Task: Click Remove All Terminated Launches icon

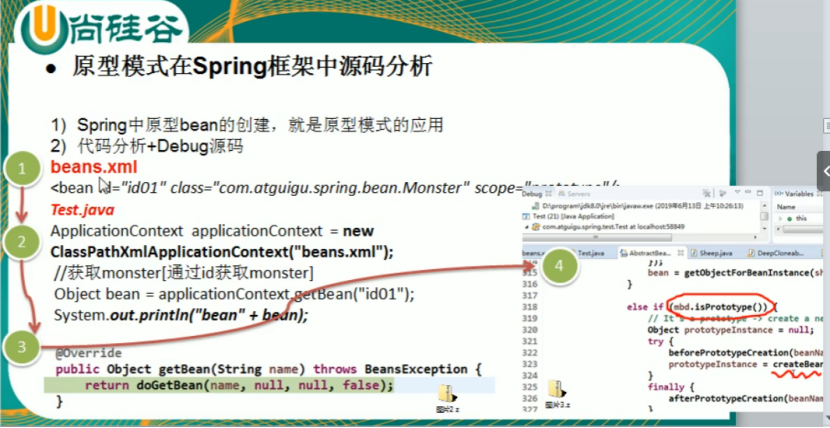Action: (706, 193)
